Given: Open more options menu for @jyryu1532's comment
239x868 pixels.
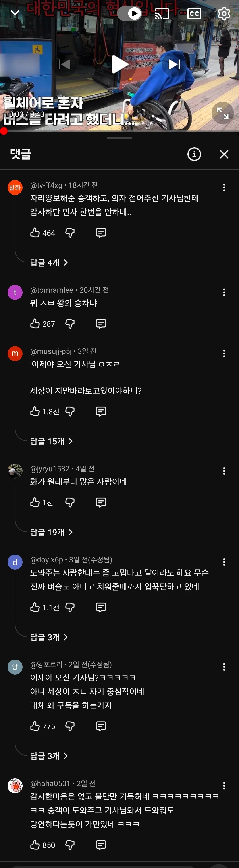Looking at the screenshot, I should (224, 471).
